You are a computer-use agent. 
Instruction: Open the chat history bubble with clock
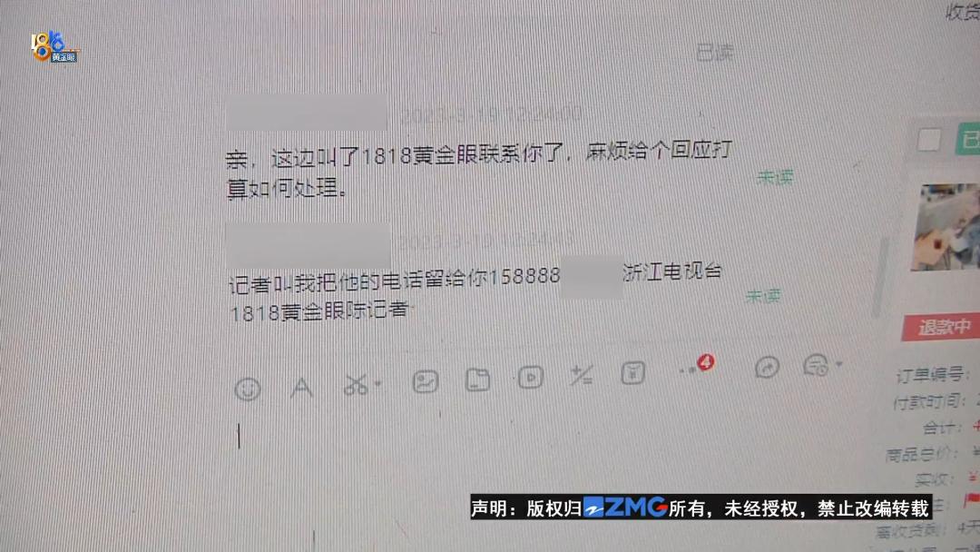[x=816, y=365]
